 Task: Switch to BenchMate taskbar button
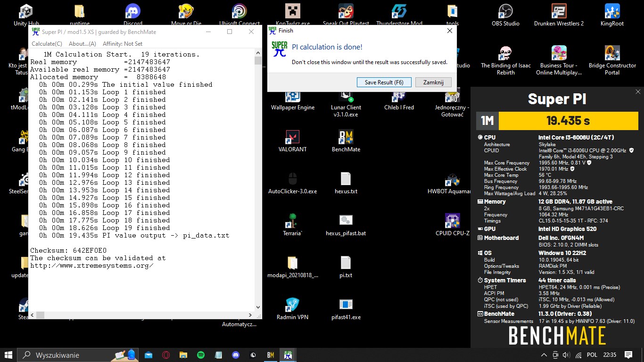point(271,354)
